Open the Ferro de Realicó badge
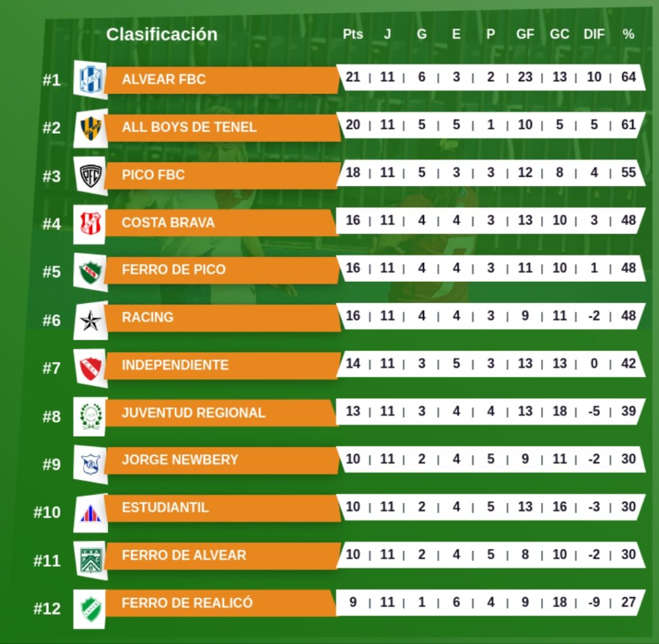Image resolution: width=659 pixels, height=644 pixels. [x=90, y=605]
